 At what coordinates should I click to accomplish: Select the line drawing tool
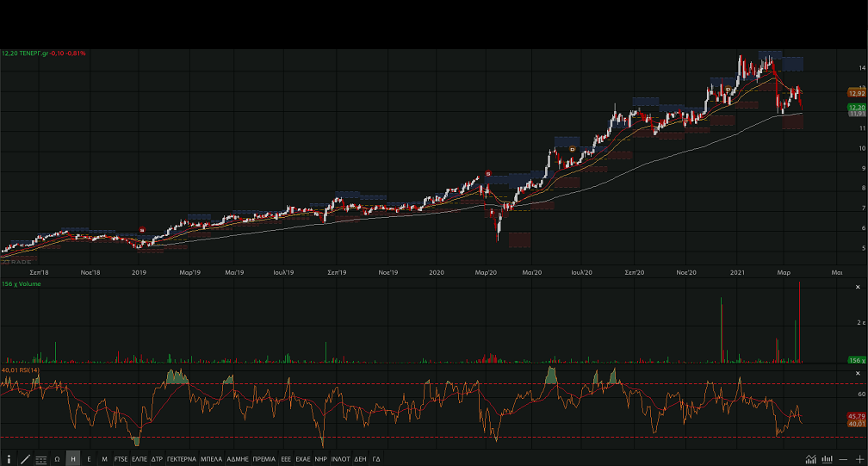click(25, 459)
